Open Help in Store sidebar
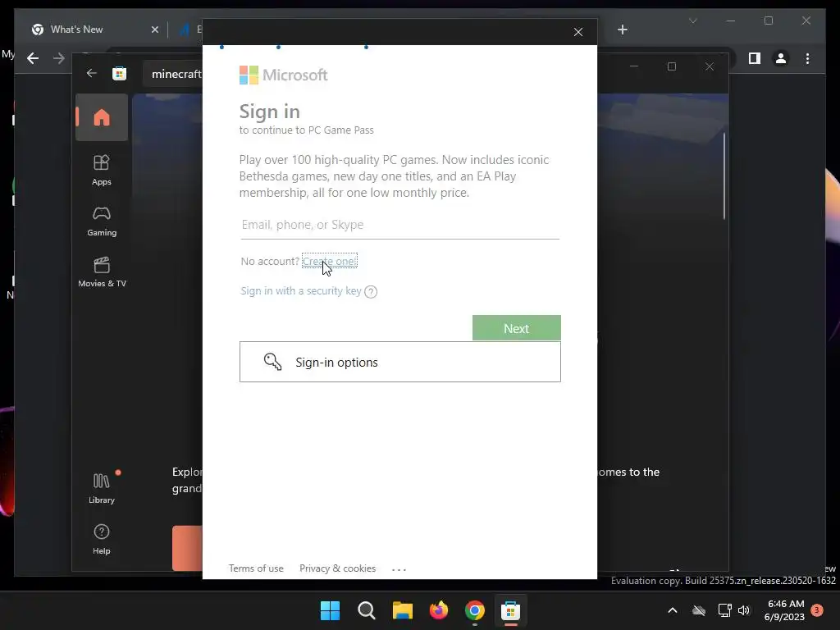This screenshot has width=840, height=630. [101, 539]
